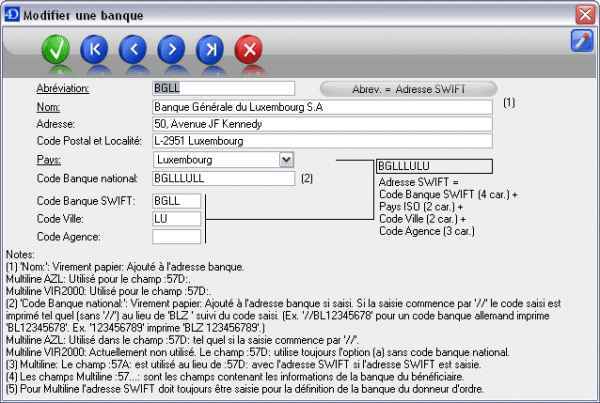Click the Abrev. = Adresse SWIFT button
Viewport: 600px width, 403px height.
coord(408,89)
